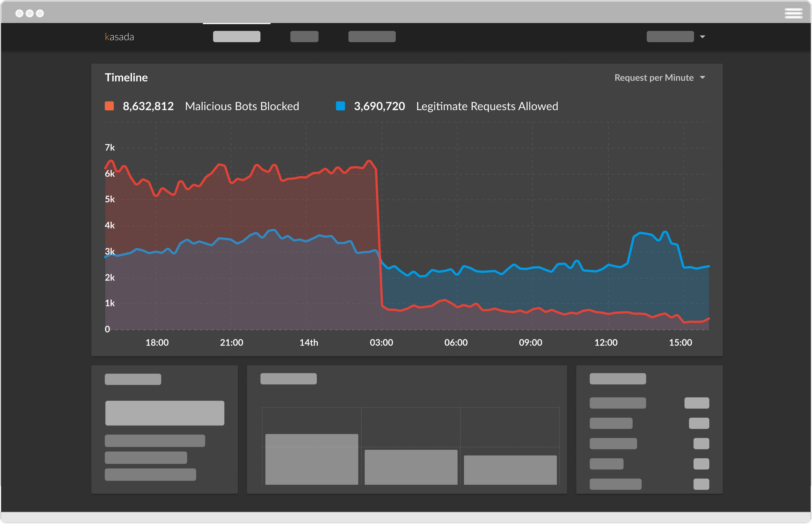Viewport: 812px width, 524px height.
Task: Select the middle navigation menu item
Action: 304,37
